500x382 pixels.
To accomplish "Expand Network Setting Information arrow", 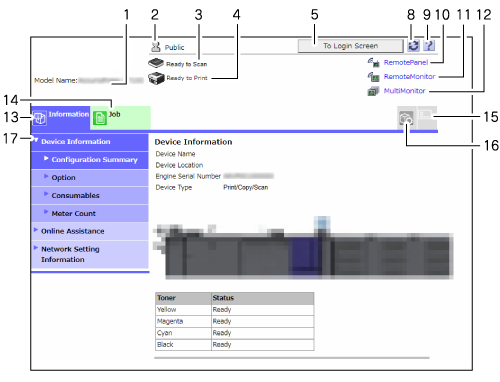I will [36, 248].
